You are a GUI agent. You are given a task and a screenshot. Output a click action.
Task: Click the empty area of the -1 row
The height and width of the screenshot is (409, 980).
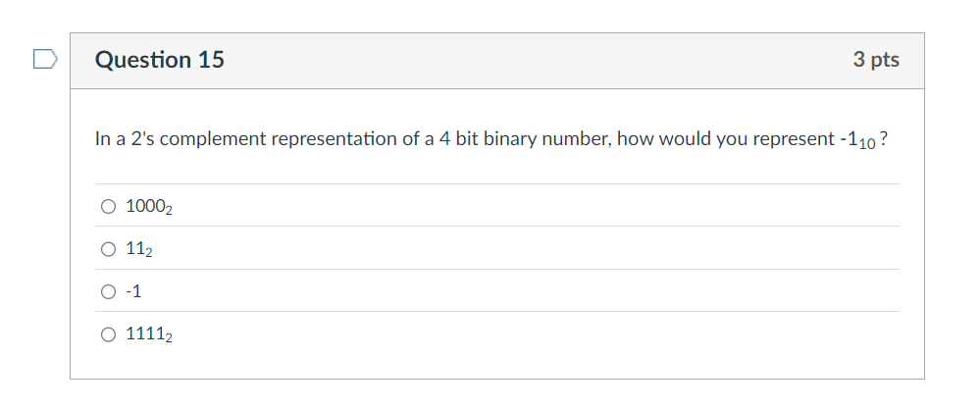click(521, 291)
